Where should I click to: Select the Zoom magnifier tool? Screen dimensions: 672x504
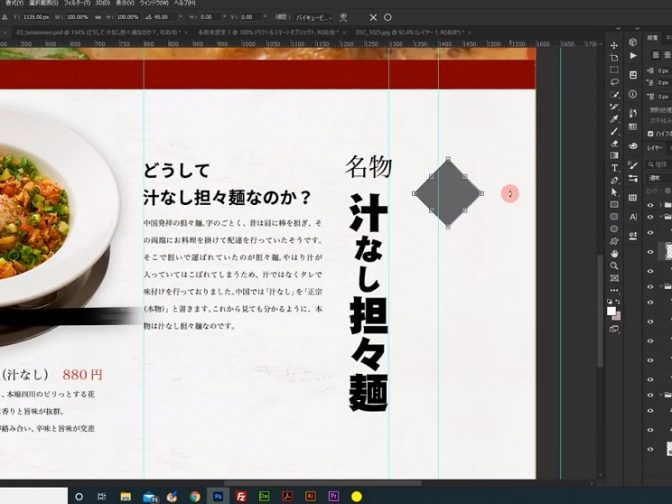tap(614, 266)
